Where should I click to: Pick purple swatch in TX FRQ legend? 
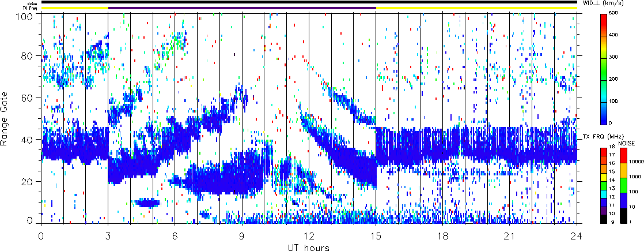(x=604, y=210)
